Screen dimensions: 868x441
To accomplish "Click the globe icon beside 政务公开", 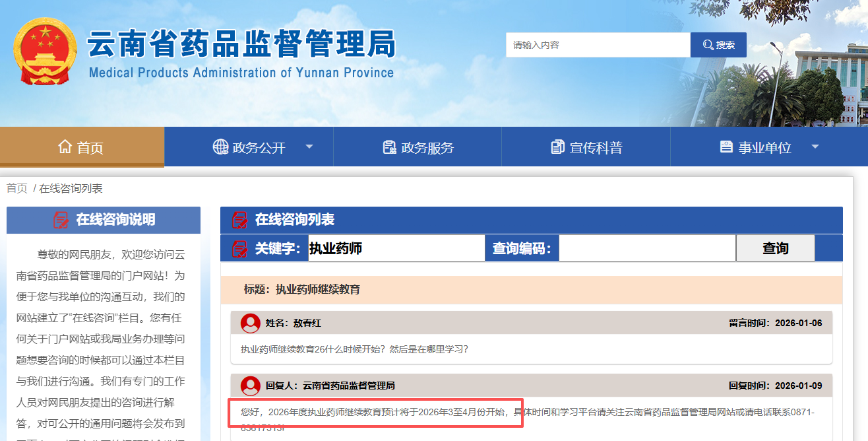I will [220, 147].
